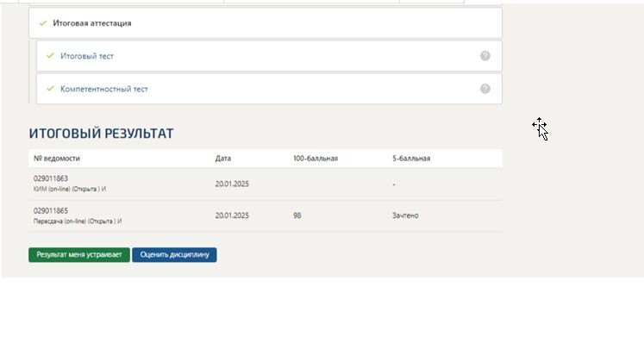Click the date in the 029011863 row
Screen dimensions: 644x337
[x=232, y=184]
